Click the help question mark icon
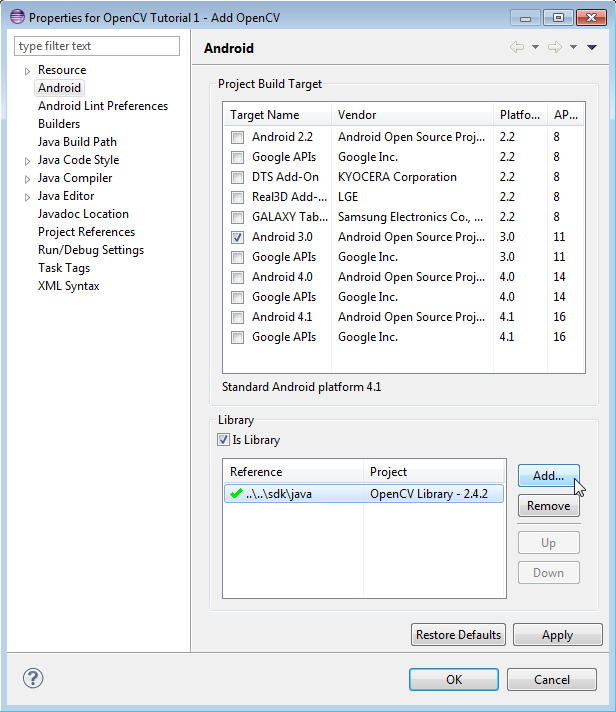This screenshot has width=616, height=712. click(34, 679)
